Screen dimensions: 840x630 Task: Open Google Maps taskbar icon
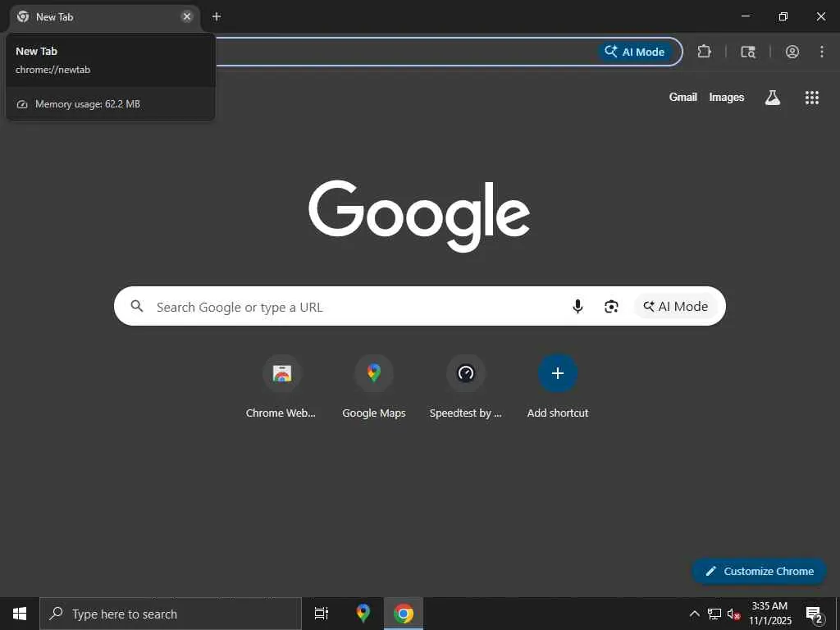363,614
